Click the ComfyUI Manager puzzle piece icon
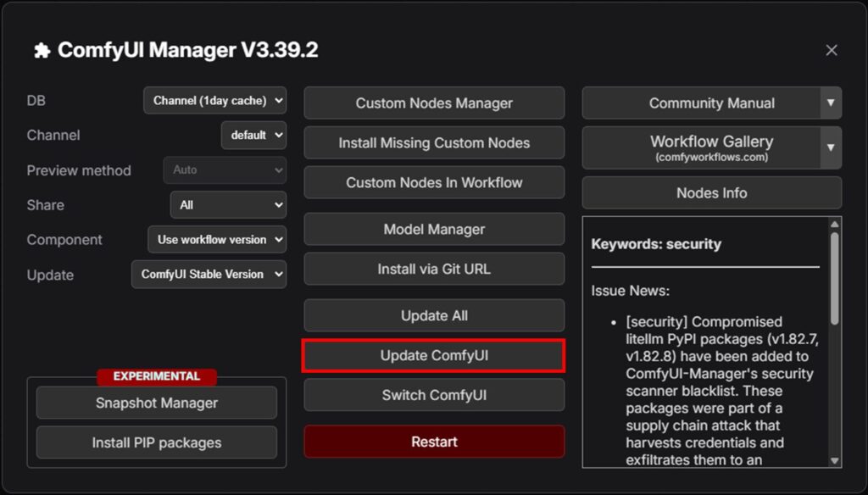The image size is (868, 495). (x=42, y=51)
